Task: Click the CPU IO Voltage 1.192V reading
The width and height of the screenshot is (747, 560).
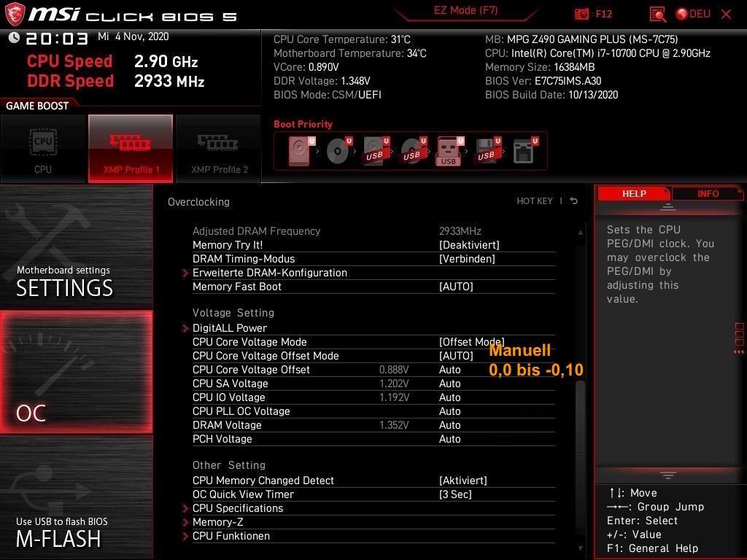Action: tap(394, 397)
